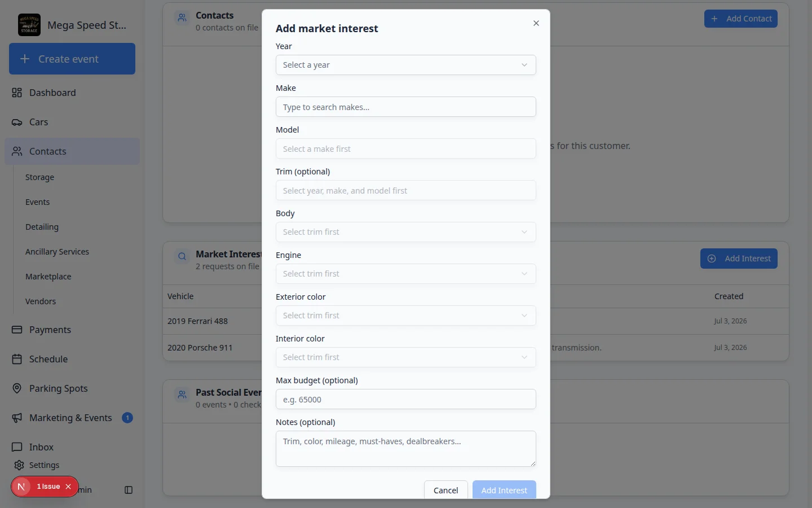This screenshot has width=812, height=508.
Task: Go to Payments page
Action: [72, 330]
